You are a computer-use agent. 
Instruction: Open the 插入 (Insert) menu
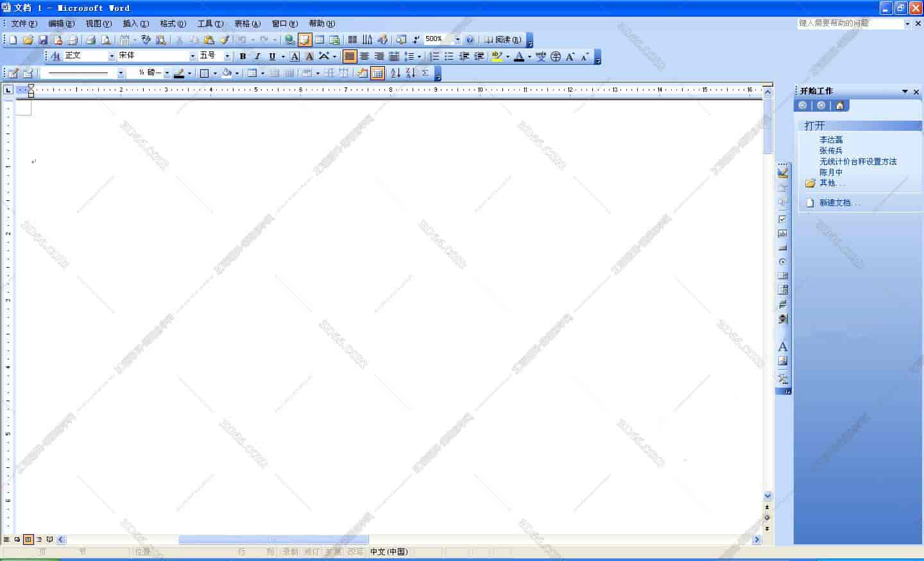[135, 24]
